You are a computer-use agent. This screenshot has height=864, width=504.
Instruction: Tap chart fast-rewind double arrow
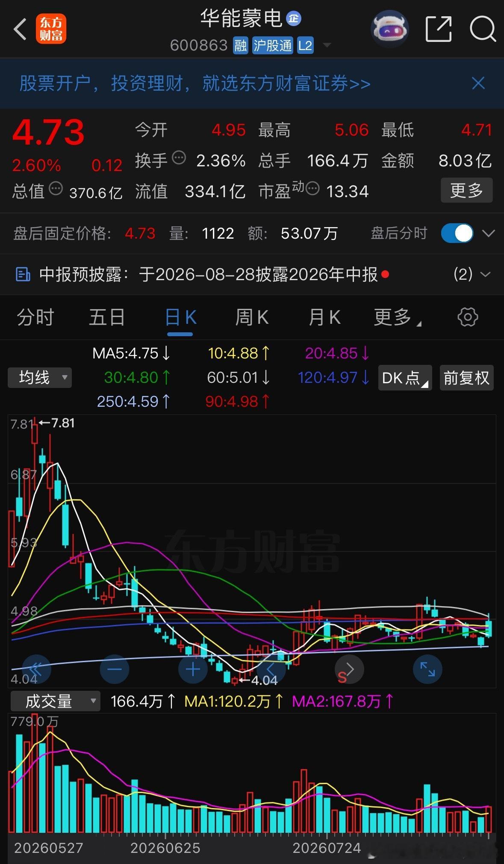(36, 669)
